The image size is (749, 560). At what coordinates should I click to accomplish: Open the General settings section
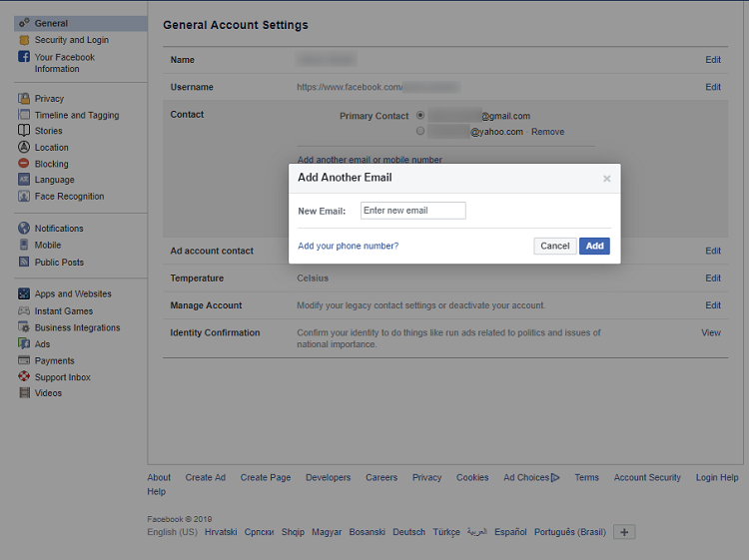[81, 23]
